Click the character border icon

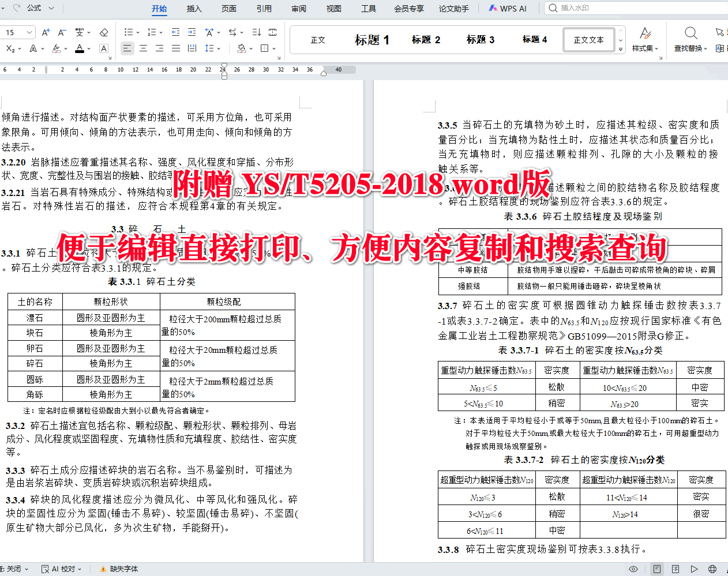coord(104,48)
